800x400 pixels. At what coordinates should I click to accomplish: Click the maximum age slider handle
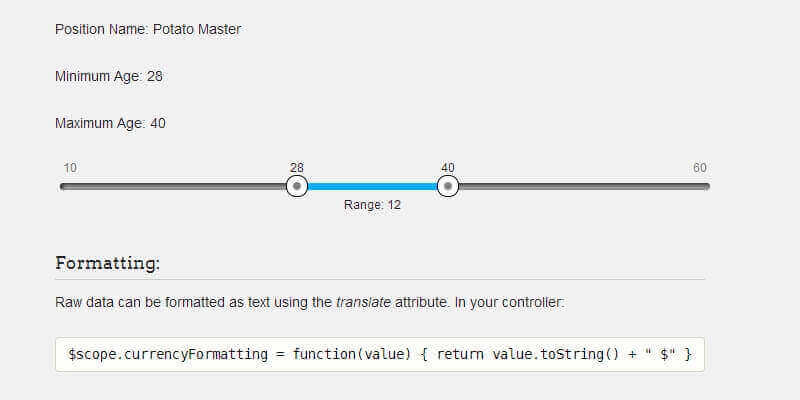(x=448, y=186)
